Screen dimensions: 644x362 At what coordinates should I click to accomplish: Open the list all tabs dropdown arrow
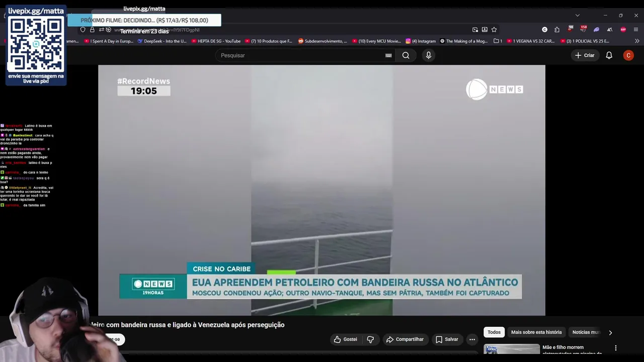pos(578,16)
